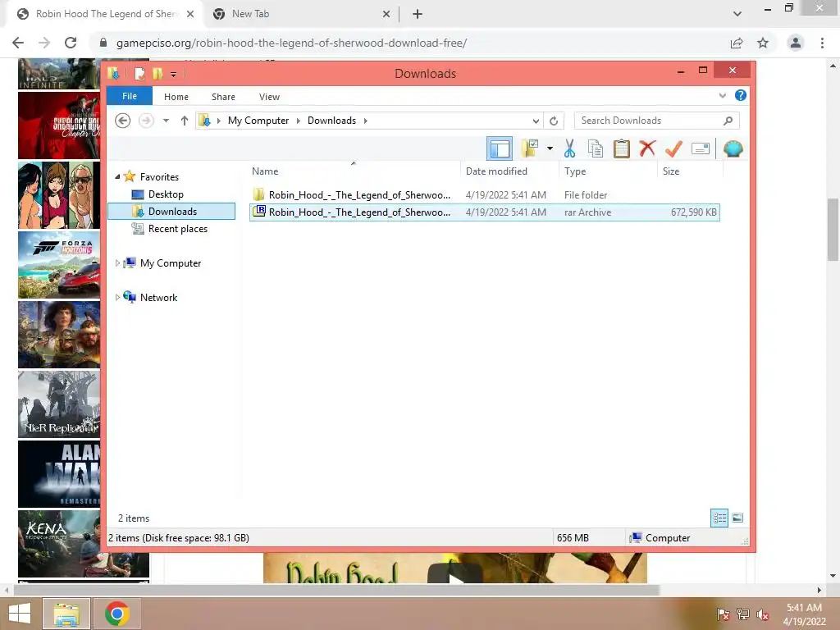Open the Windows Start button

(20, 614)
